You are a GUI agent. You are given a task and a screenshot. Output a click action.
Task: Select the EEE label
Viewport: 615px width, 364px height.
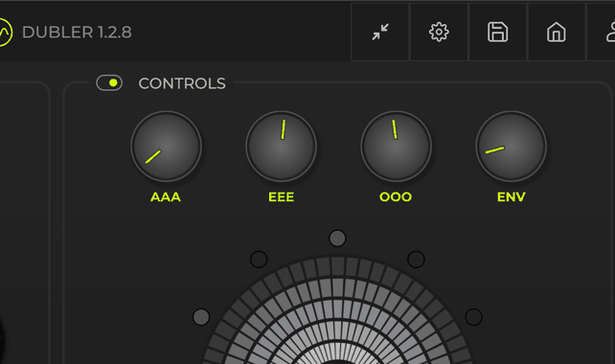(282, 197)
